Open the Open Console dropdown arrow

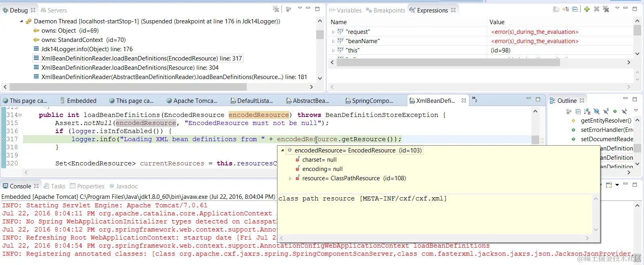(x=617, y=185)
